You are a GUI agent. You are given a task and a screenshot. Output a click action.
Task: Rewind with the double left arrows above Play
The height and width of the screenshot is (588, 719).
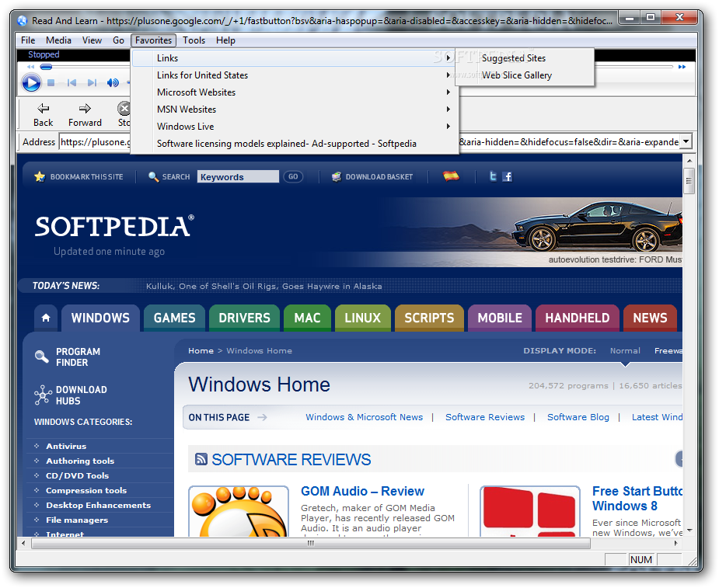click(31, 67)
